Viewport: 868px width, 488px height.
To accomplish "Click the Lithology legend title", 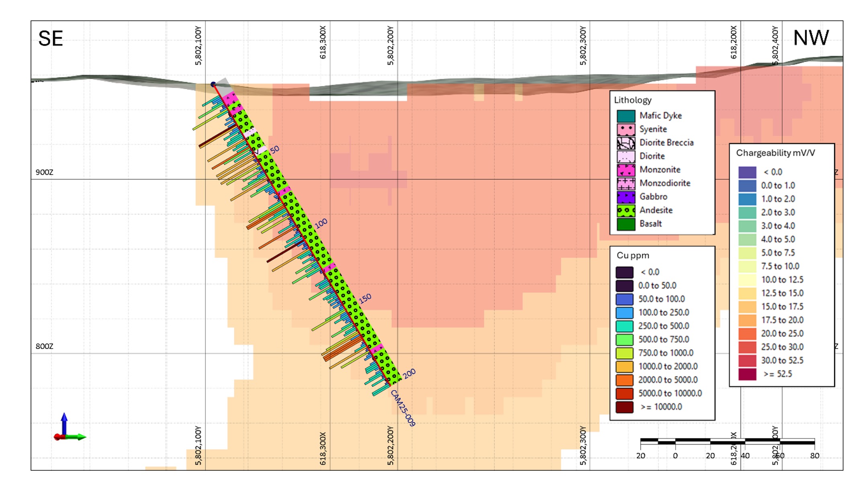I will pyautogui.click(x=633, y=100).
